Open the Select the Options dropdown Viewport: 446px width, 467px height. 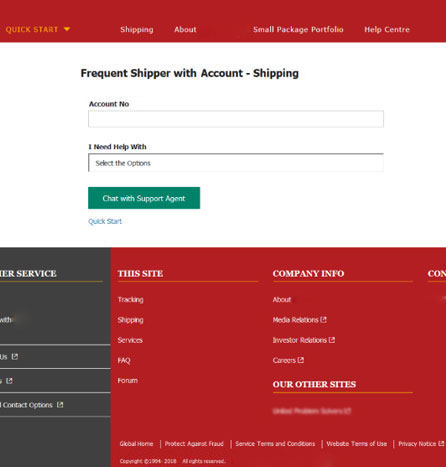pyautogui.click(x=236, y=163)
